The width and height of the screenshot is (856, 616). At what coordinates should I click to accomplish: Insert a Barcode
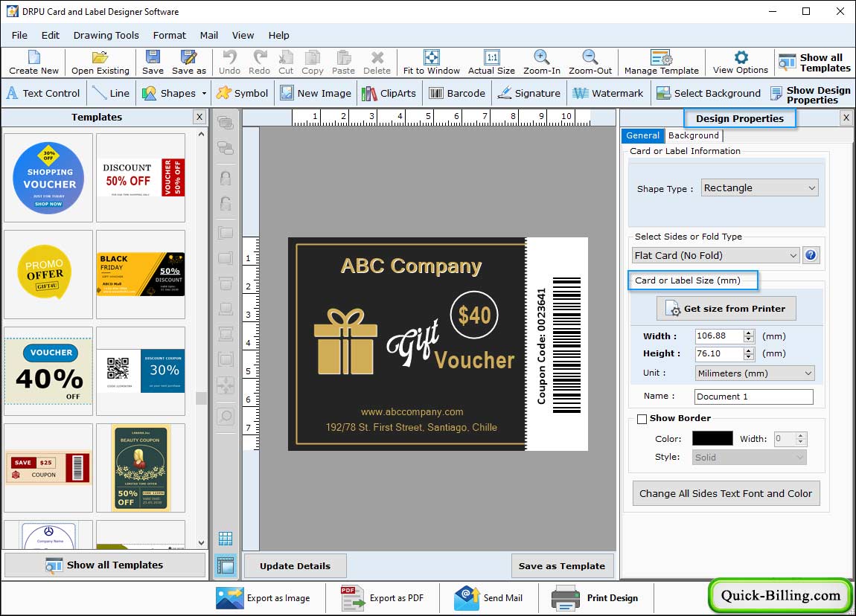click(458, 93)
